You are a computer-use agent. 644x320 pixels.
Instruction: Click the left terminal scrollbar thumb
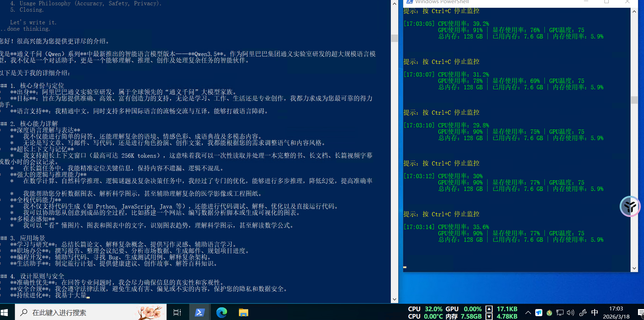[394, 38]
